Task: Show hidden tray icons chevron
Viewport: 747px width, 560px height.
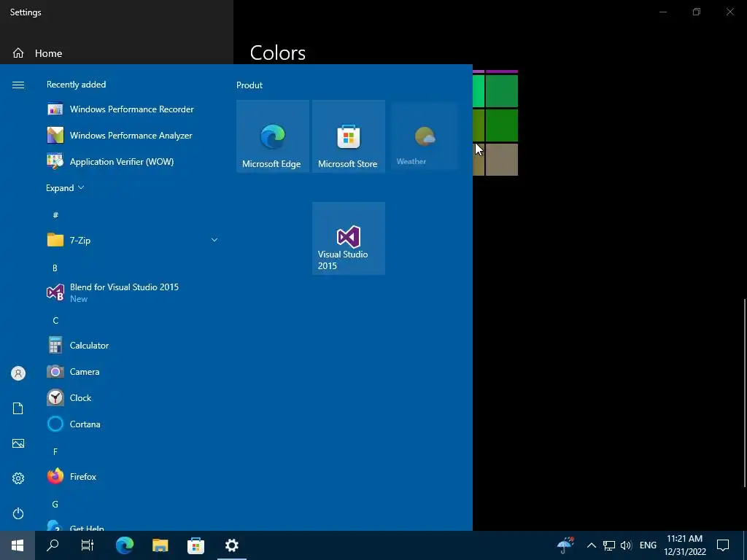Action: [591, 545]
